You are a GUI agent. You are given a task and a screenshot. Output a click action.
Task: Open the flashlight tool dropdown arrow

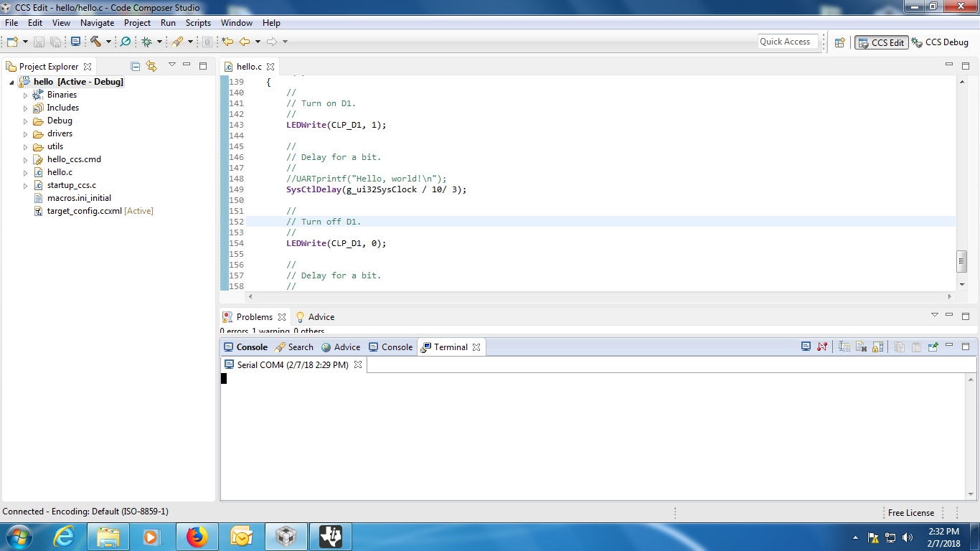pyautogui.click(x=190, y=42)
